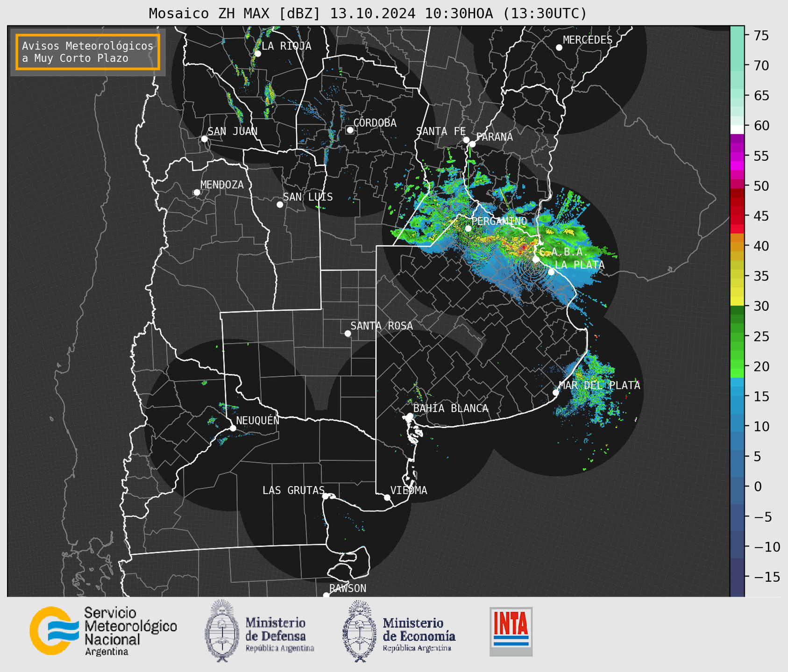
Task: Select the San Juan city marker
Action: click(x=204, y=139)
